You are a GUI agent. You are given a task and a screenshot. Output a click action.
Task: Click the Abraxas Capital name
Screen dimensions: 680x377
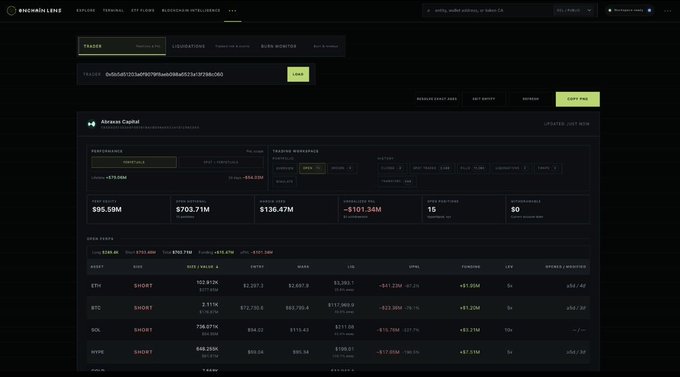click(120, 122)
